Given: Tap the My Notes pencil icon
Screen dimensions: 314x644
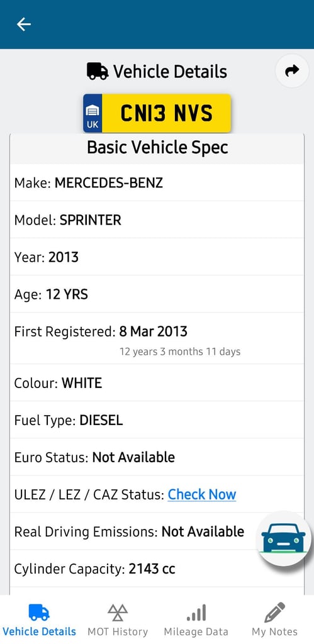Looking at the screenshot, I should pyautogui.click(x=274, y=613).
